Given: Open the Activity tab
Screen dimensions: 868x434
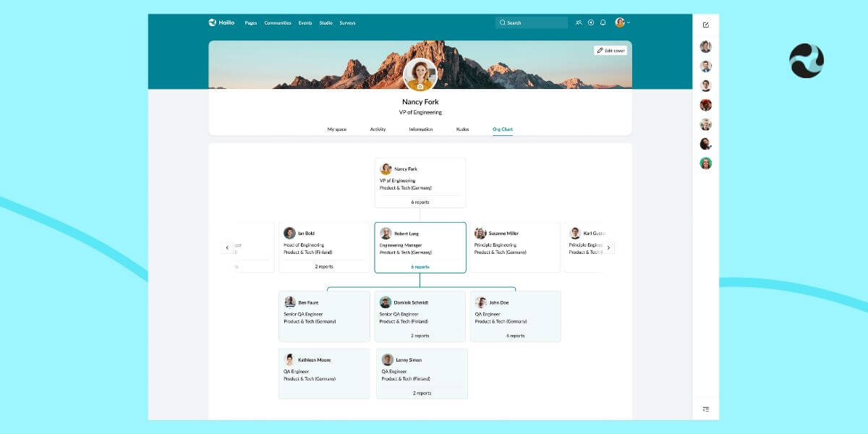Looking at the screenshot, I should [378, 129].
